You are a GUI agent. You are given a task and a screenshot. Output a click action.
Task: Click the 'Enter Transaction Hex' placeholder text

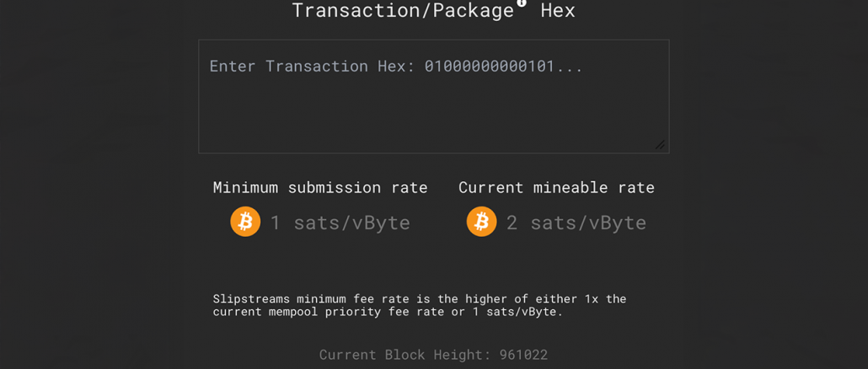point(396,67)
